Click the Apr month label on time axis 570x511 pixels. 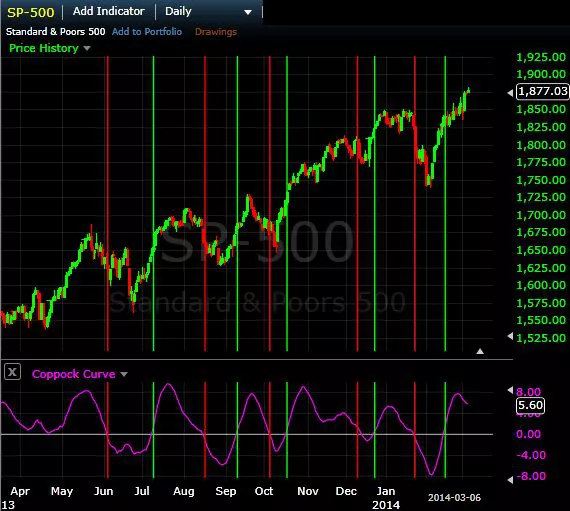click(20, 491)
